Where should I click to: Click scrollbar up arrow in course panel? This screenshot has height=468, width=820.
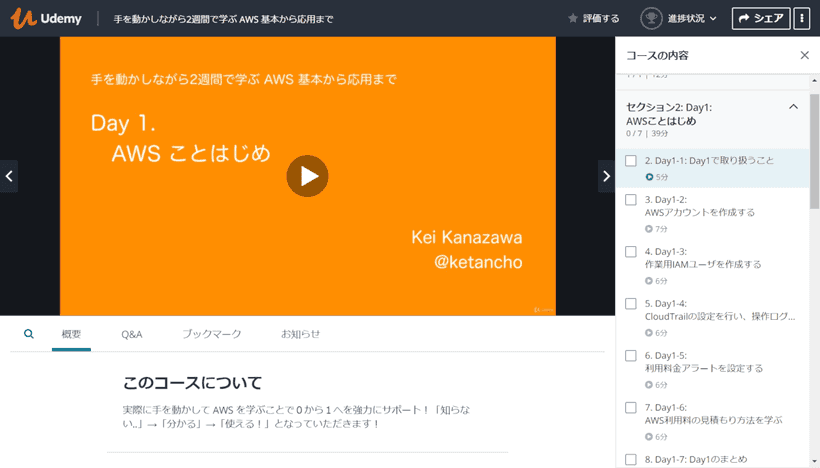[x=814, y=81]
